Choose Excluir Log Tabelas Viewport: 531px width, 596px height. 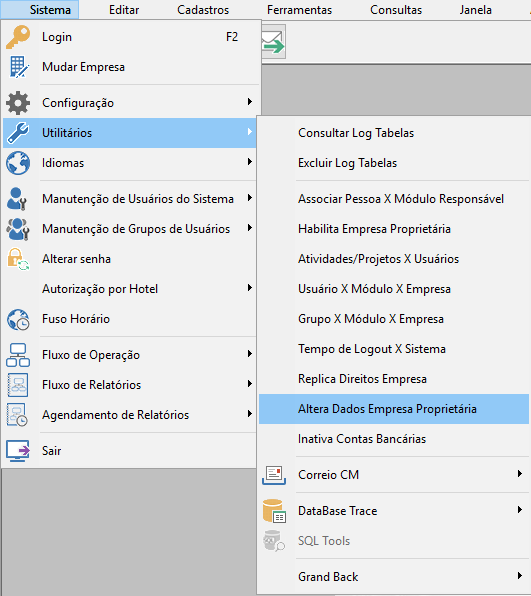tap(394, 163)
